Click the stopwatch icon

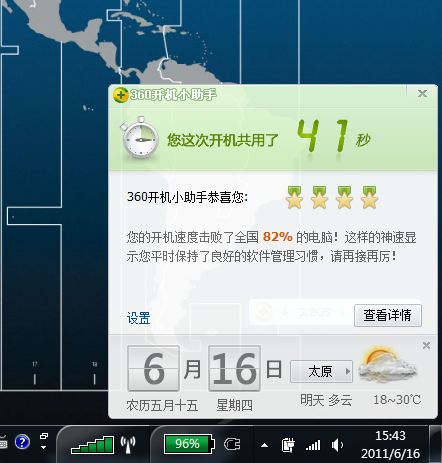(140, 138)
